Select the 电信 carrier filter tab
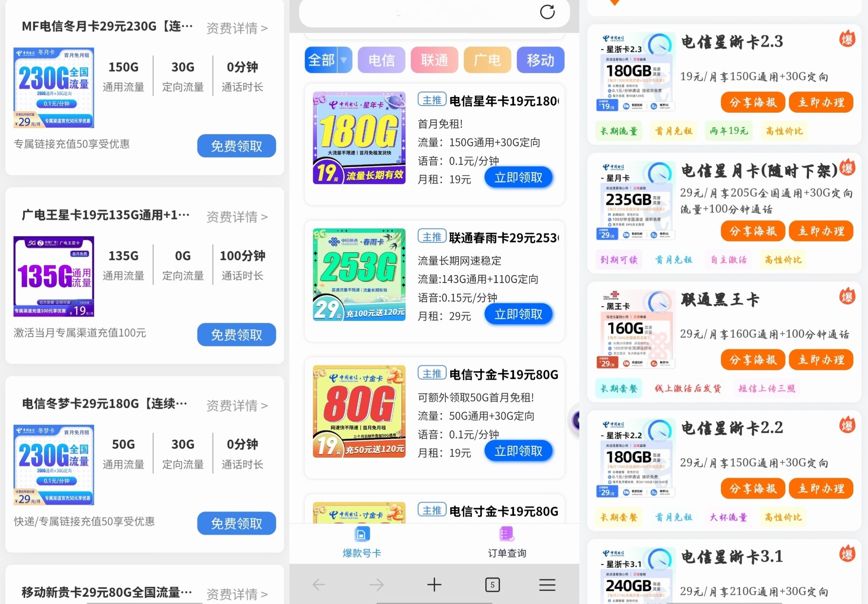 pyautogui.click(x=381, y=60)
